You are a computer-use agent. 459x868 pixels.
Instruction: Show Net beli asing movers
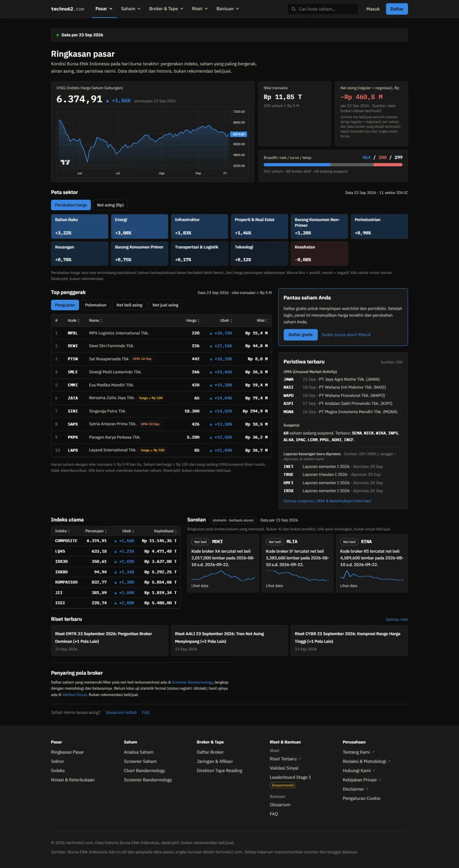[129, 305]
